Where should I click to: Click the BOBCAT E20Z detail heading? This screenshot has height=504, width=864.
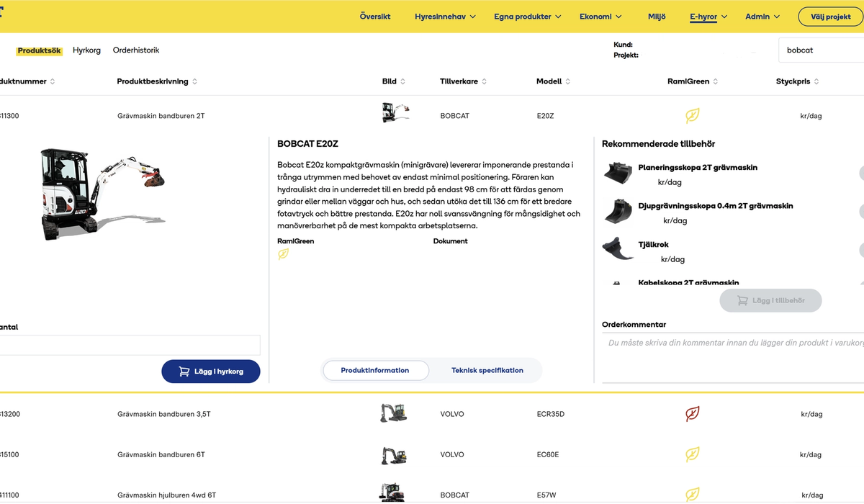click(x=307, y=144)
